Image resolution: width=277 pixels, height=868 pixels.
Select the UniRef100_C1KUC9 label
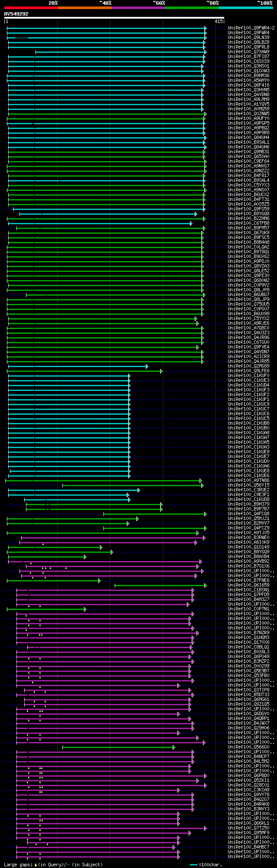249,404
